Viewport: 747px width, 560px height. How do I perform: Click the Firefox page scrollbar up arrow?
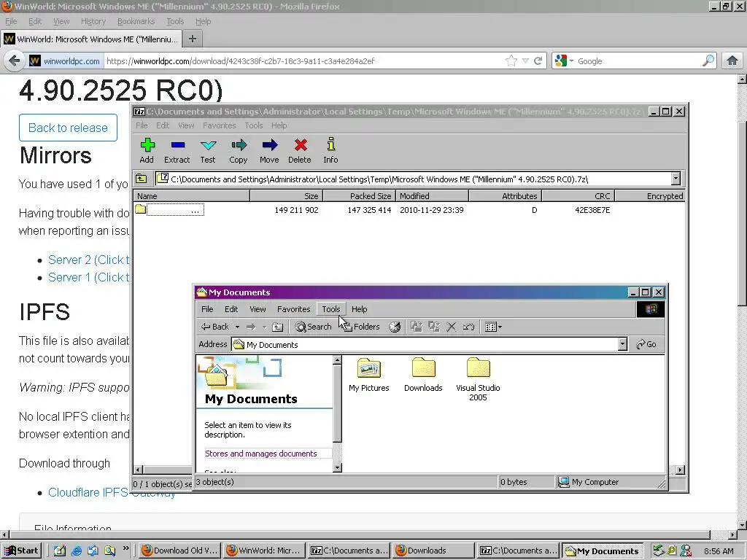coord(742,79)
